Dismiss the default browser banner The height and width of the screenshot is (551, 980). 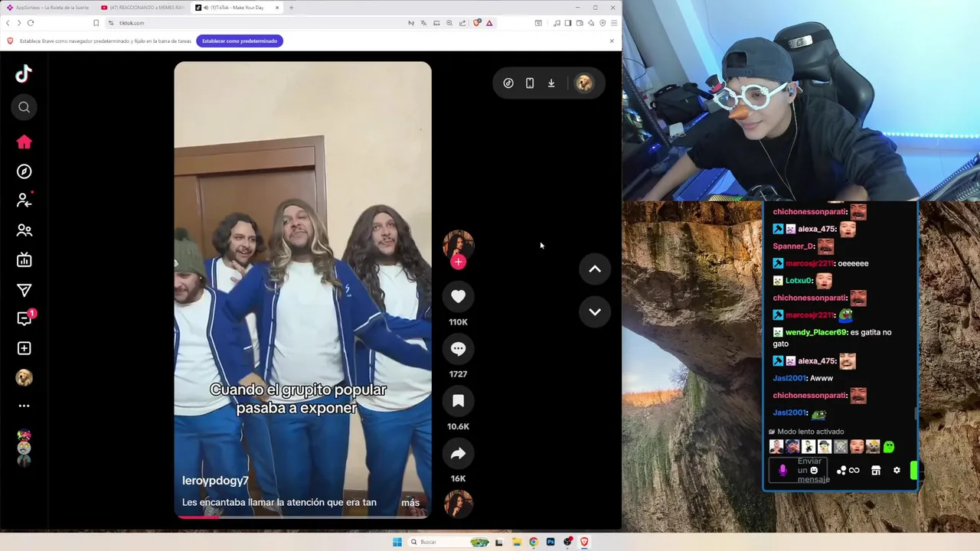click(612, 41)
